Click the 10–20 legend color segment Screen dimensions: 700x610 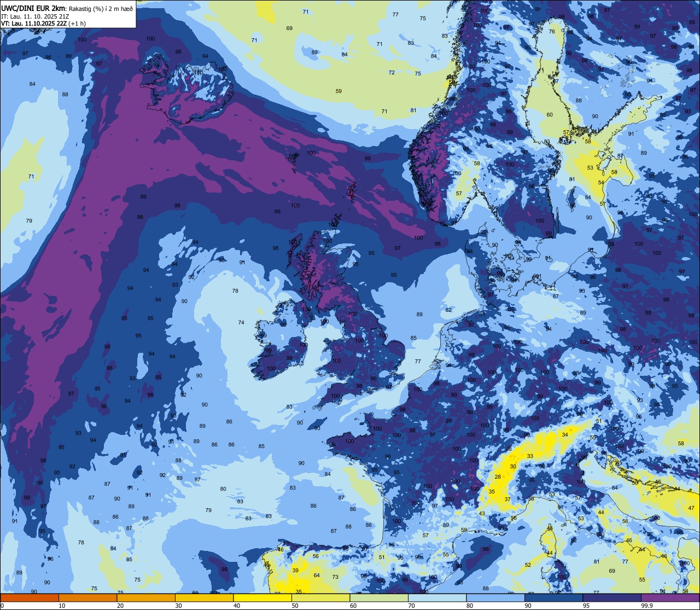[x=87, y=597]
